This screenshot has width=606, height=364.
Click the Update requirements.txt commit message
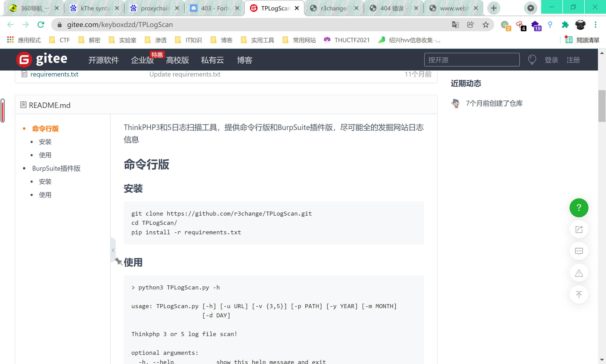[x=185, y=74]
